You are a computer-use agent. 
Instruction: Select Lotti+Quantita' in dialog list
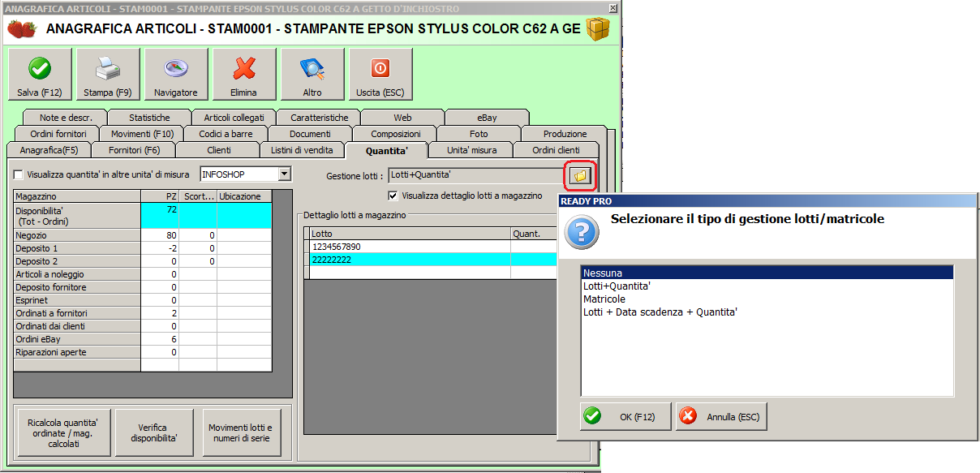click(x=767, y=286)
